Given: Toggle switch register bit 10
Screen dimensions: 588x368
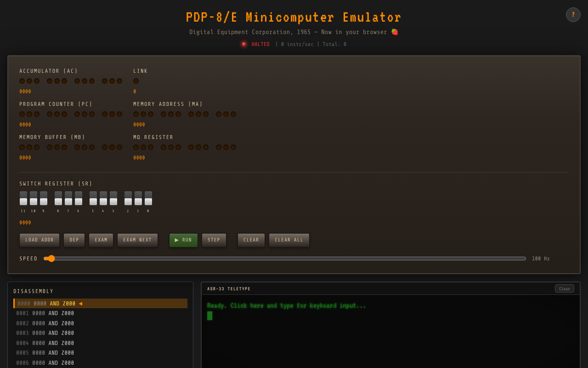Looking at the screenshot, I should [x=34, y=198].
